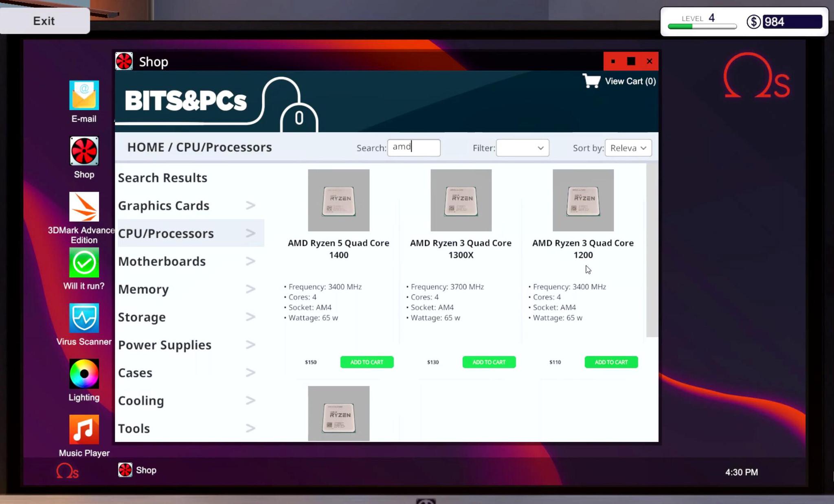Launch the Music Player icon

point(84,429)
